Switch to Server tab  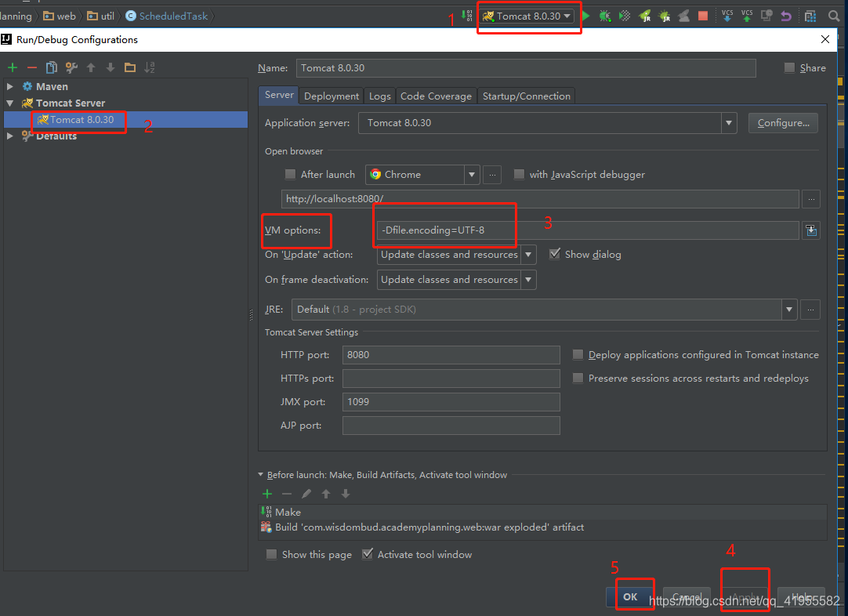279,95
